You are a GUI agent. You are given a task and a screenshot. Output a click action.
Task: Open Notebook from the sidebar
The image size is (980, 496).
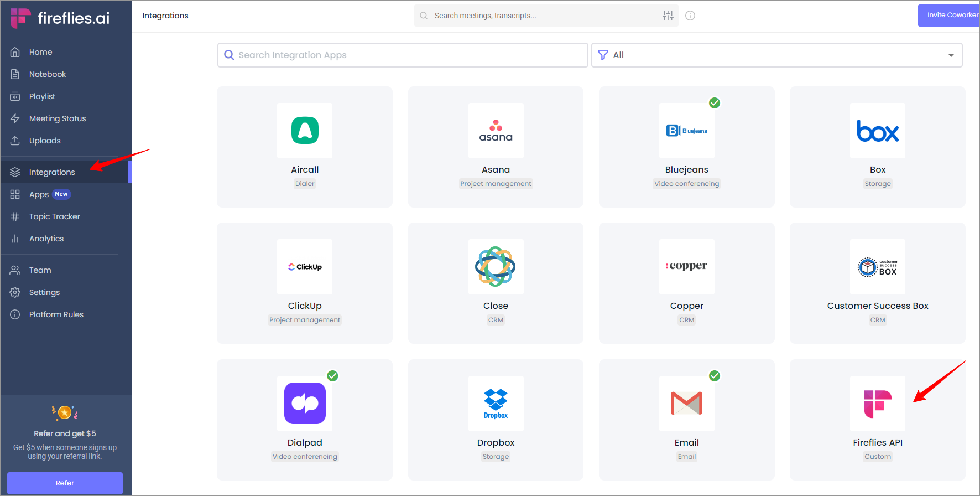pyautogui.click(x=48, y=74)
